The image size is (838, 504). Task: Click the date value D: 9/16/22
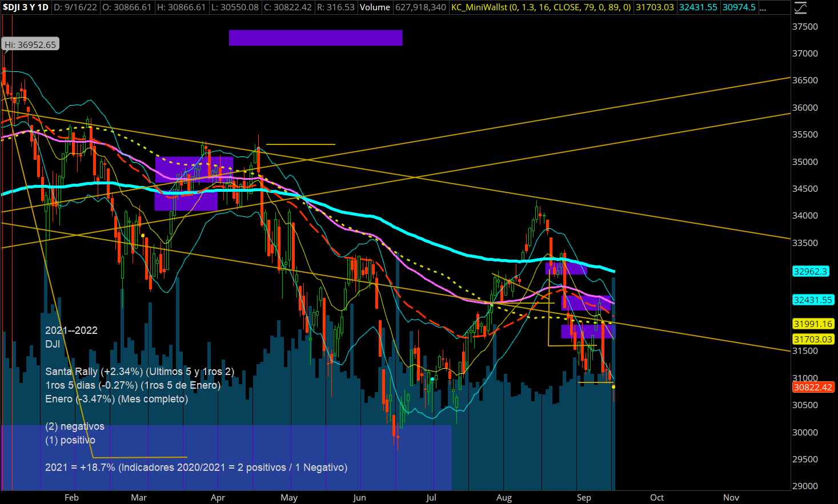click(77, 7)
